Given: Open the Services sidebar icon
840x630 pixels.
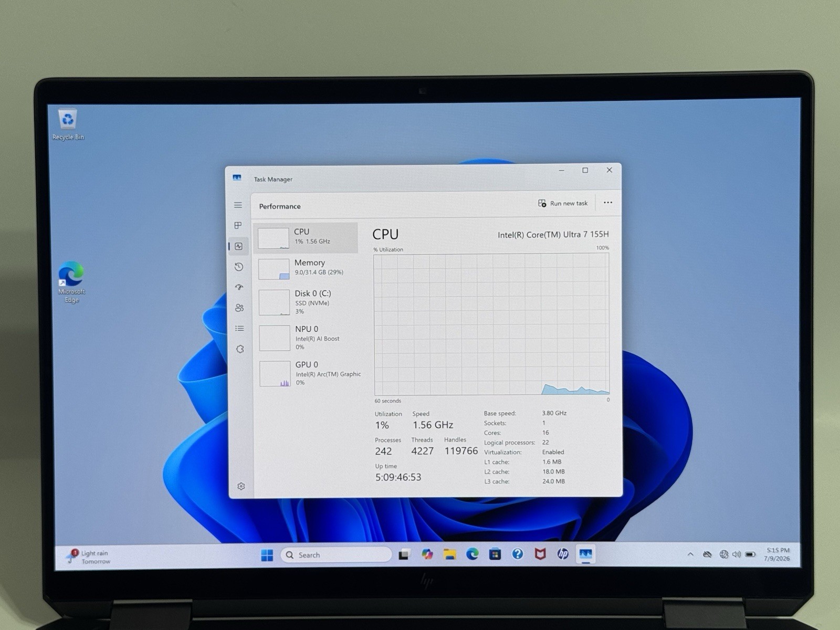Looking at the screenshot, I should pyautogui.click(x=240, y=349).
